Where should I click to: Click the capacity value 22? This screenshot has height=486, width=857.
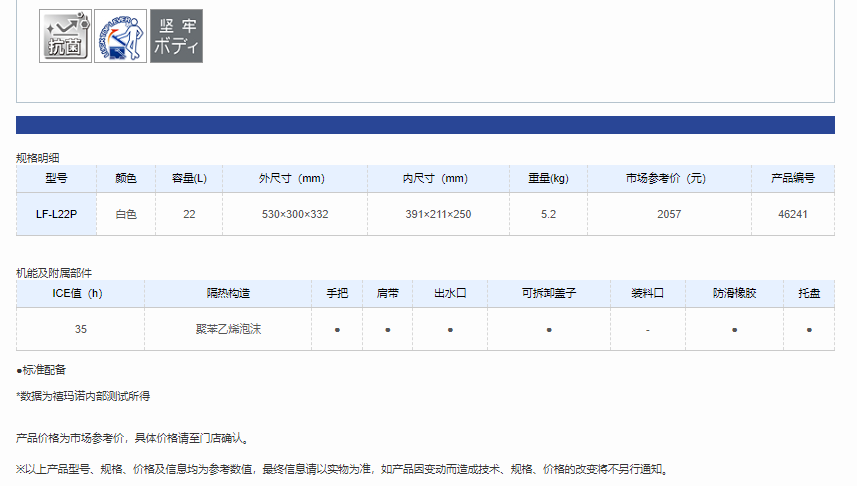pyautogui.click(x=189, y=214)
